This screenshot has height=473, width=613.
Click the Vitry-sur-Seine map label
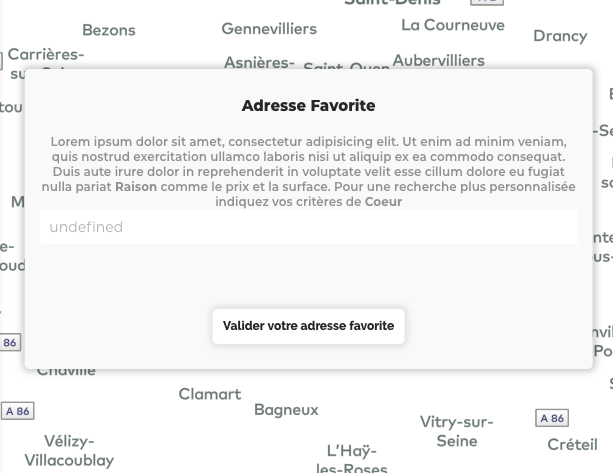pyautogui.click(x=457, y=432)
